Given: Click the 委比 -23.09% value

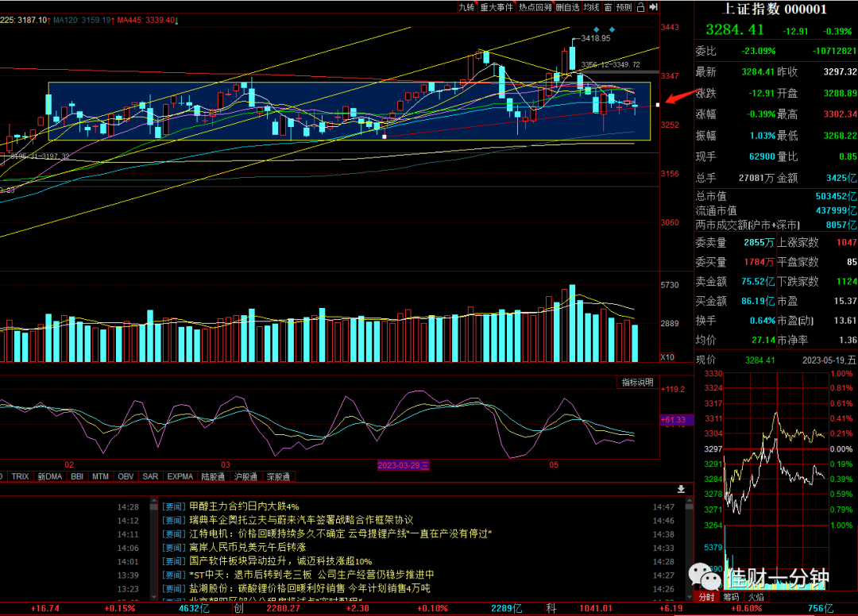Looking at the screenshot, I should coord(759,51).
